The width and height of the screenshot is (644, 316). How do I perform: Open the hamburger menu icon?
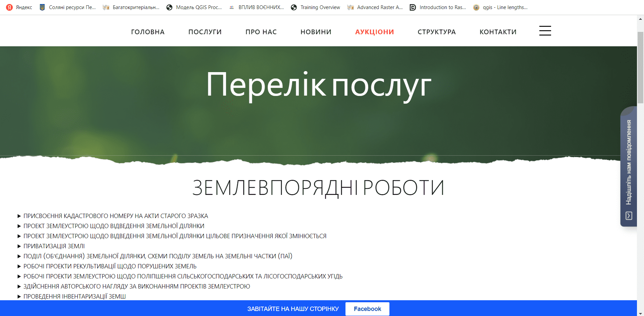pos(545,31)
